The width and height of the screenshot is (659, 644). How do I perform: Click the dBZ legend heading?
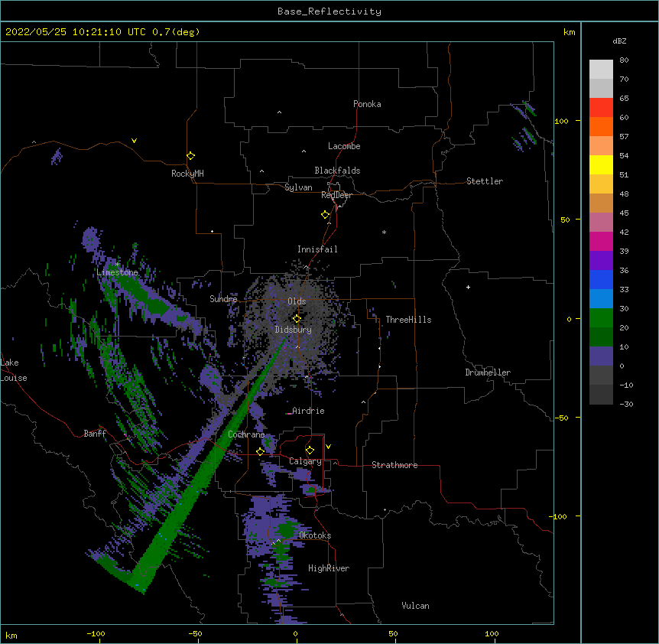pos(619,41)
